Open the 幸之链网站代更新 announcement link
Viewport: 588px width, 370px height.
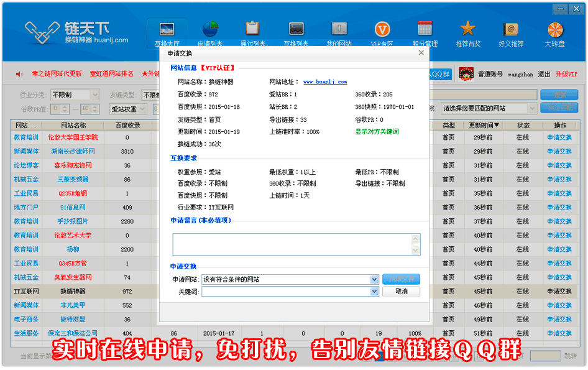(57, 74)
